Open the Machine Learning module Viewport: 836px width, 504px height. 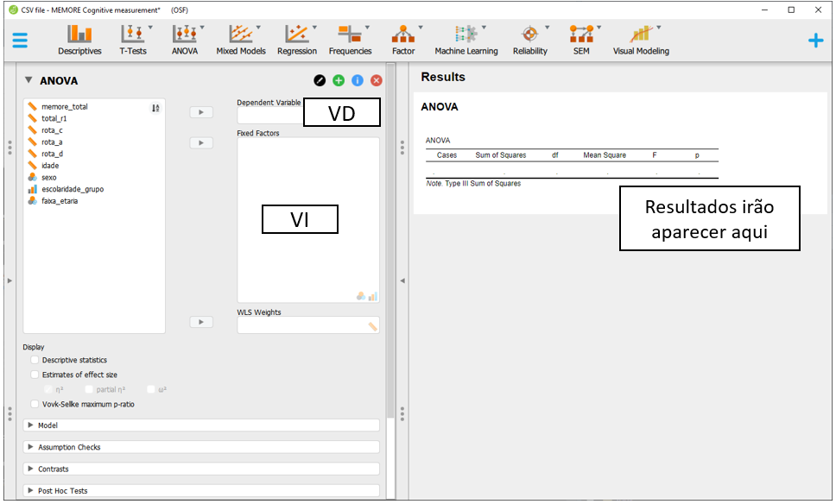[466, 40]
